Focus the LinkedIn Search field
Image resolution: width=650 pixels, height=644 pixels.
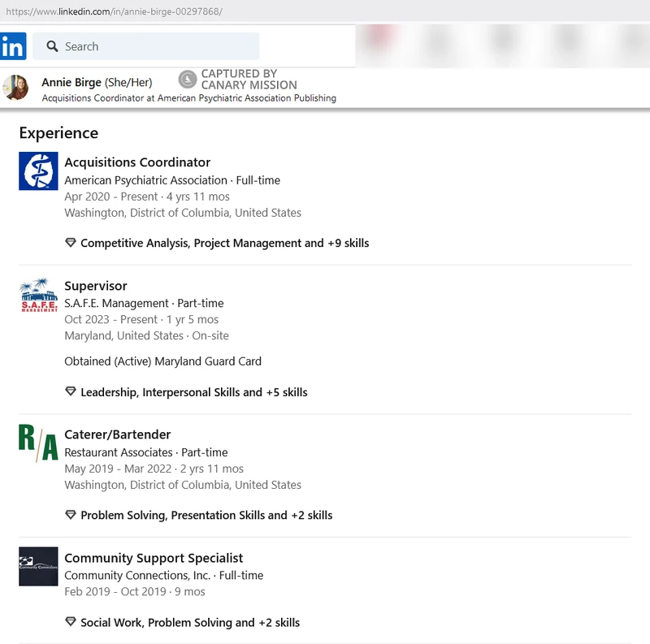pos(146,46)
